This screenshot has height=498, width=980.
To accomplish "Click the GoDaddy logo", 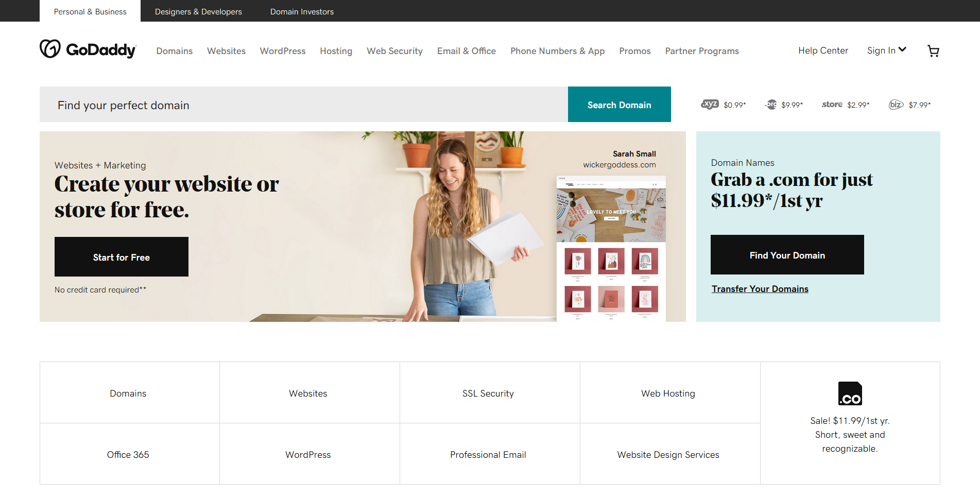I will pyautogui.click(x=88, y=49).
